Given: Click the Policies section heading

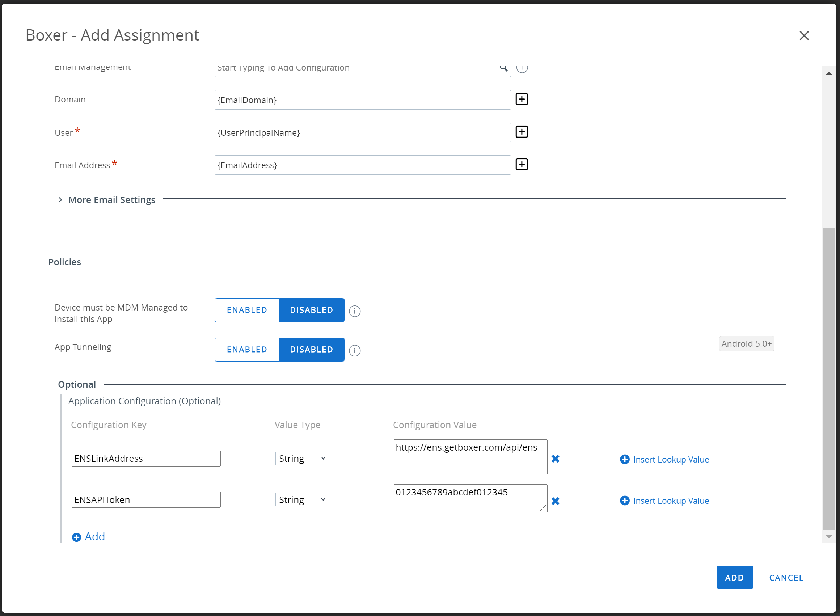Looking at the screenshot, I should click(x=64, y=262).
